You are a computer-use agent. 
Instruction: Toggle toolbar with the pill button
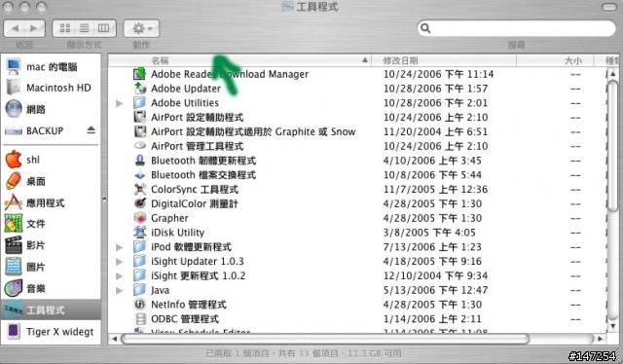tap(609, 7)
